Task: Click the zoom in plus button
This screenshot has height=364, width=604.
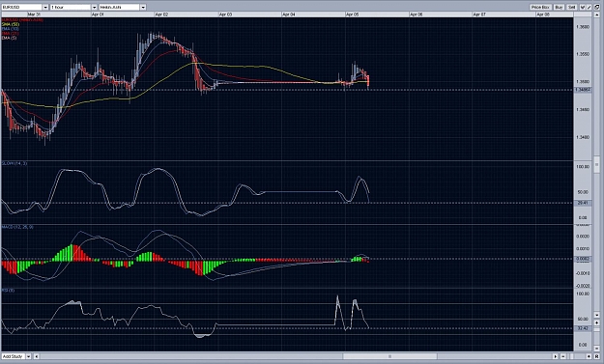Action: tap(589, 356)
